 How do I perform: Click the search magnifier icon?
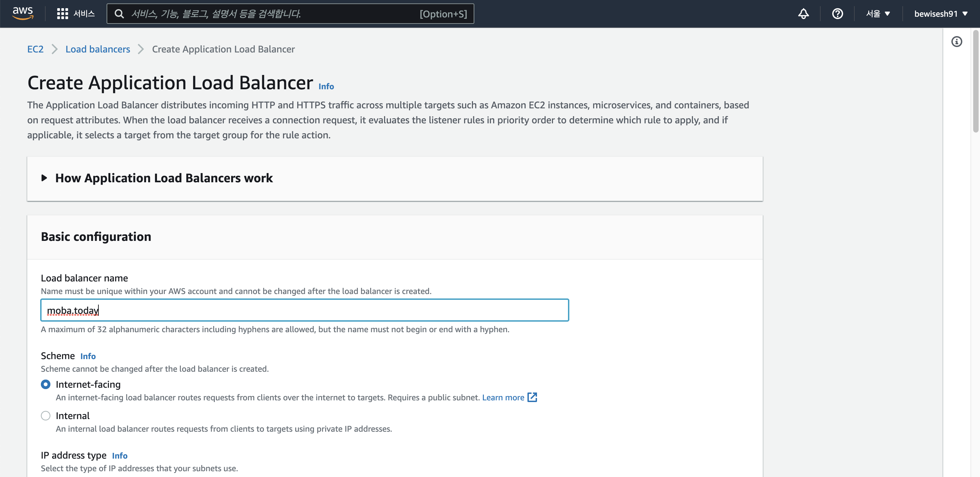point(119,14)
